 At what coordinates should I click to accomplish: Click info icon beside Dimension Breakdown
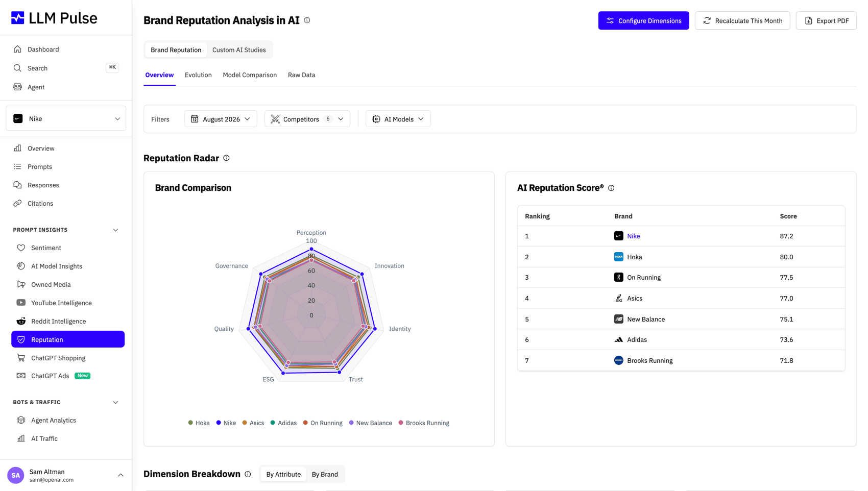click(248, 475)
